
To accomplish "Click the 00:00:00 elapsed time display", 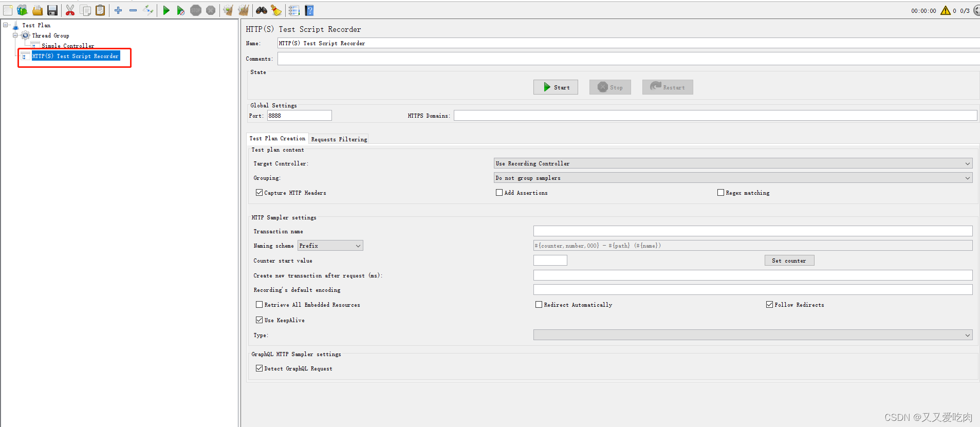I will 923,11.
